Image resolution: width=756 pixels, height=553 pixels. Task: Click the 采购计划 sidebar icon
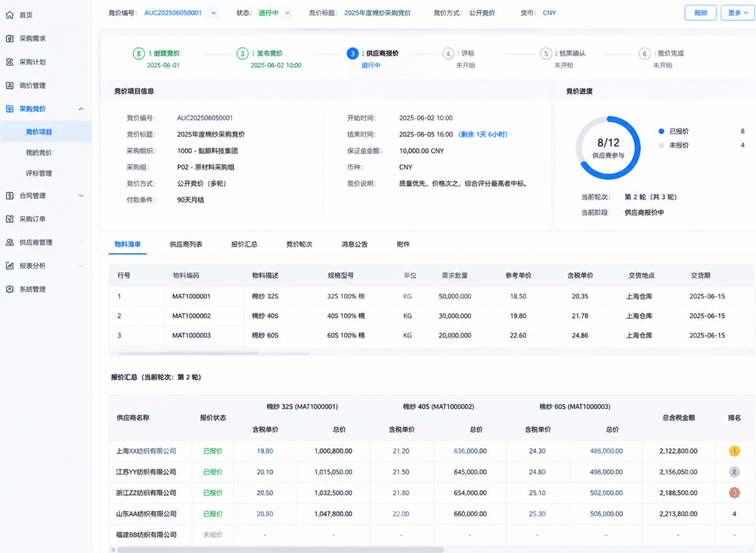pyautogui.click(x=10, y=62)
